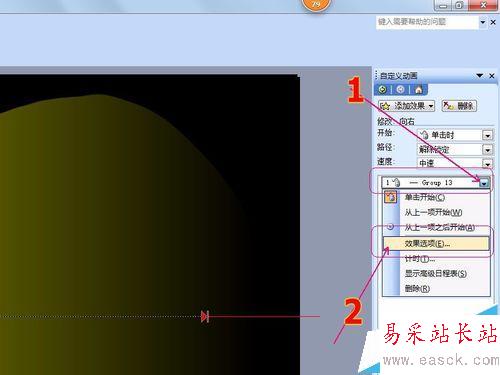The width and height of the screenshot is (500, 375).
Task: Close the document with the X beside the help box
Action: click(x=493, y=22)
